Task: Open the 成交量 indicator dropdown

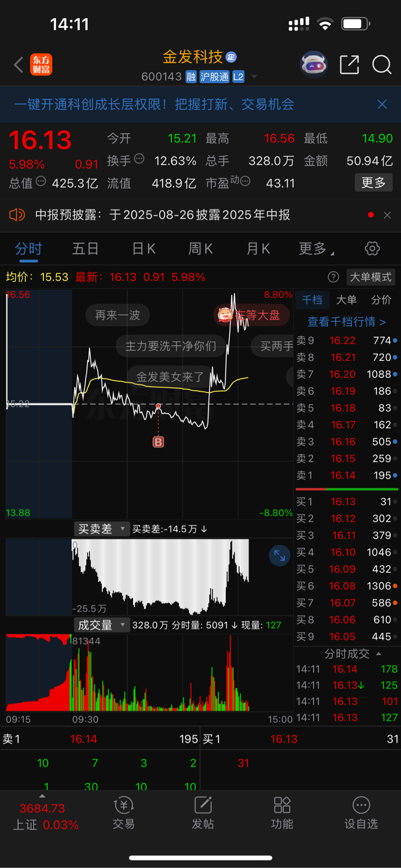Action: coord(102,625)
